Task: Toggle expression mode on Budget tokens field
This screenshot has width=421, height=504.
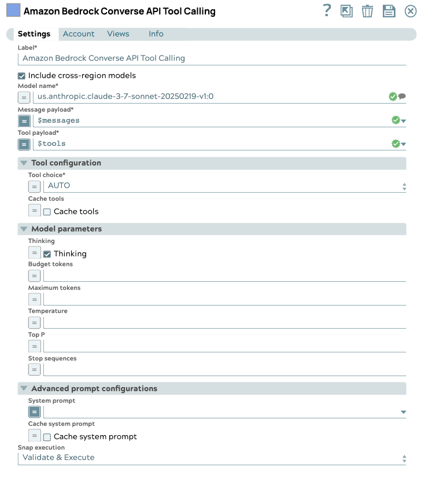Action: (34, 275)
